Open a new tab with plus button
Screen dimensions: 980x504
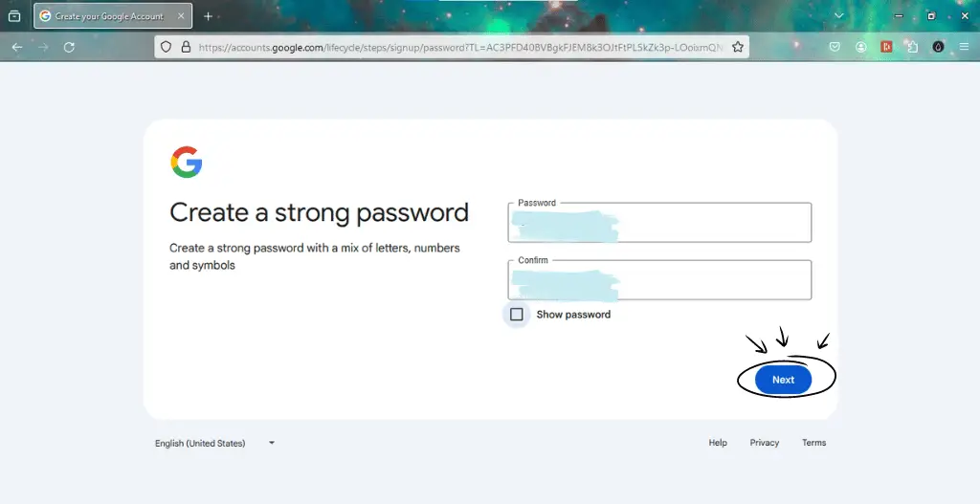pos(208,16)
